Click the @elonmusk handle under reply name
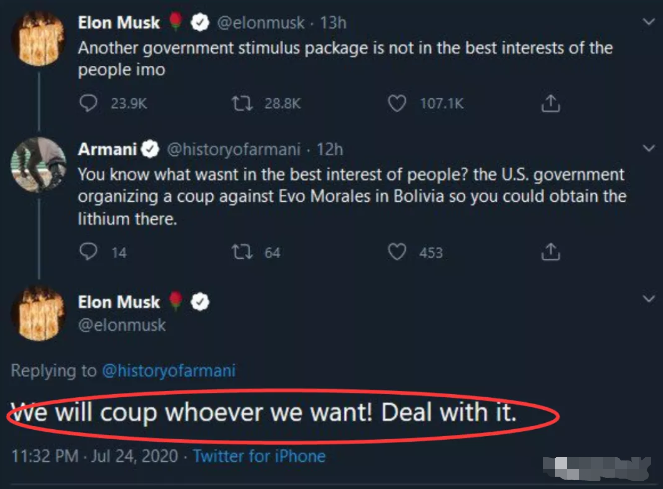This screenshot has height=489, width=663. pyautogui.click(x=122, y=325)
